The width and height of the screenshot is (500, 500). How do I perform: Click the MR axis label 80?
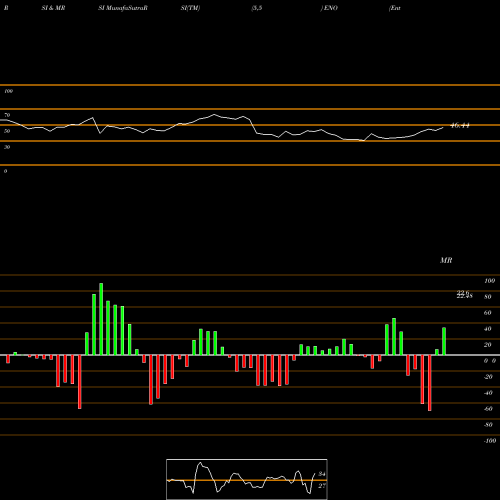pyautogui.click(x=488, y=297)
